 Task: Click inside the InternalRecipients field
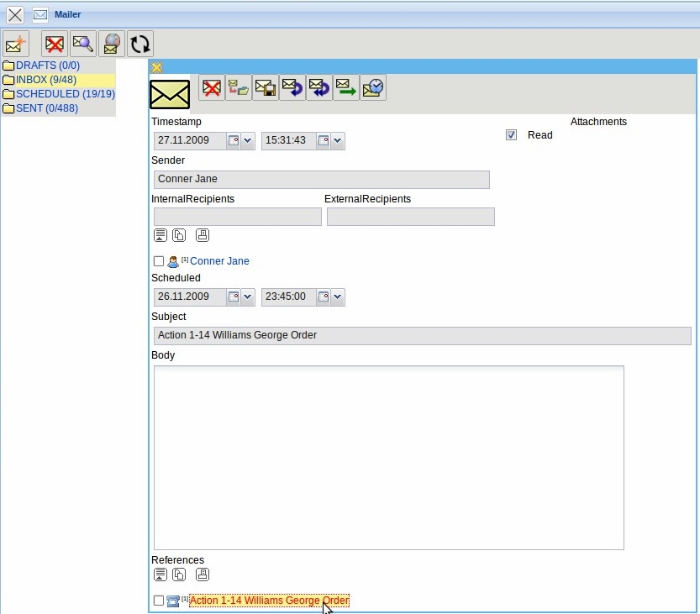pos(237,216)
